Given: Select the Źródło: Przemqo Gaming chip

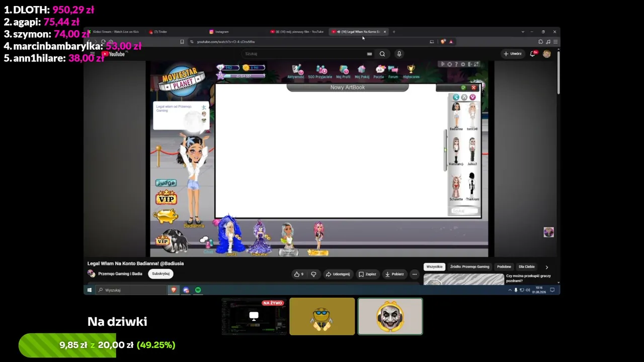Looking at the screenshot, I should pos(469,267).
